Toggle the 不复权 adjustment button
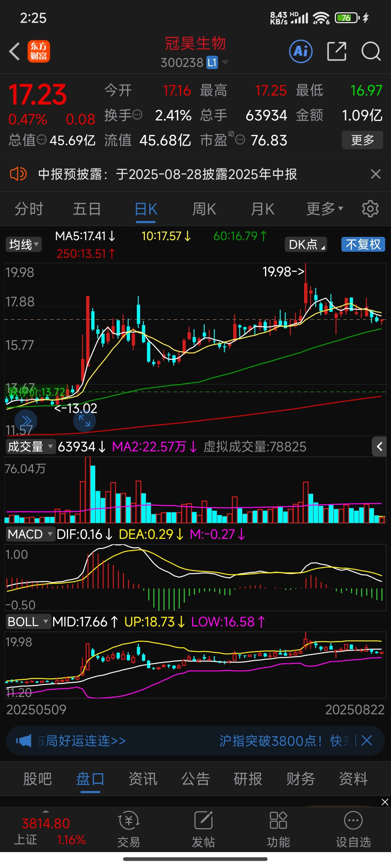 point(363,244)
